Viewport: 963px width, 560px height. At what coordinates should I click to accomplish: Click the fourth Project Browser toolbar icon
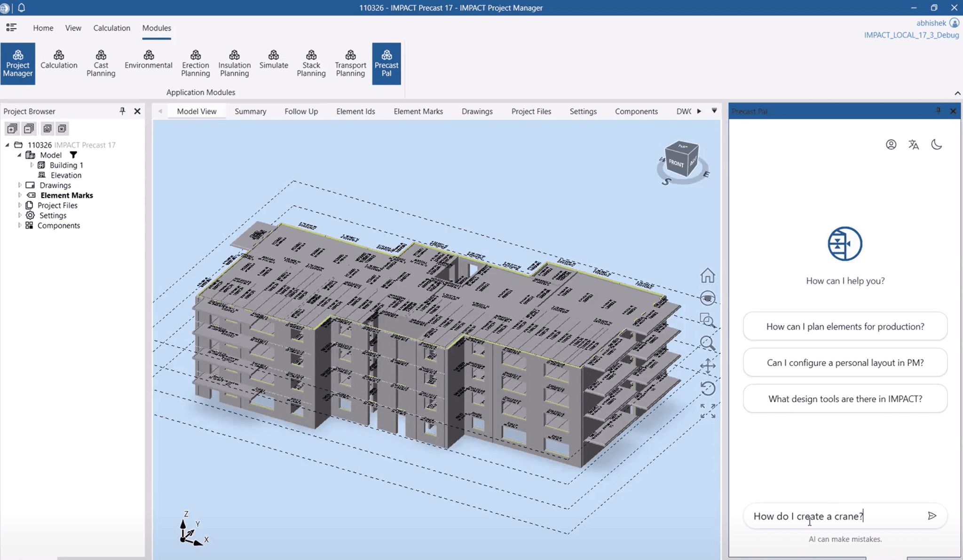click(62, 129)
